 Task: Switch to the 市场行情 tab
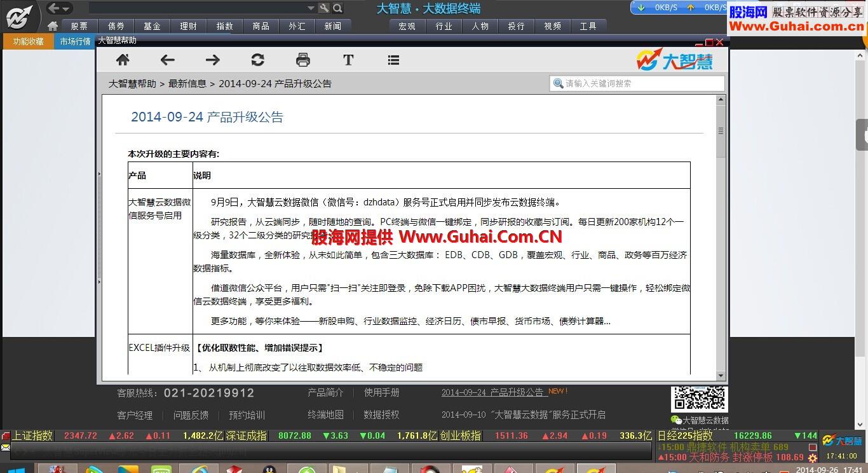pos(76,41)
